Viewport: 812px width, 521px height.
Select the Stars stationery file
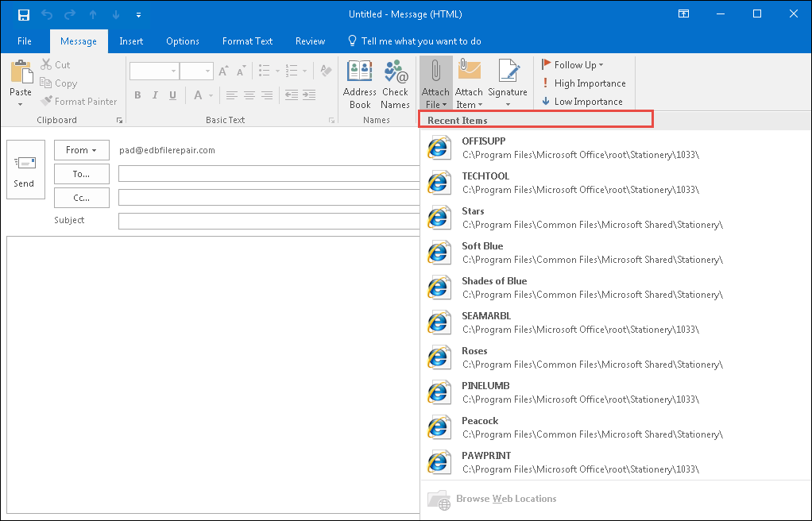point(616,218)
